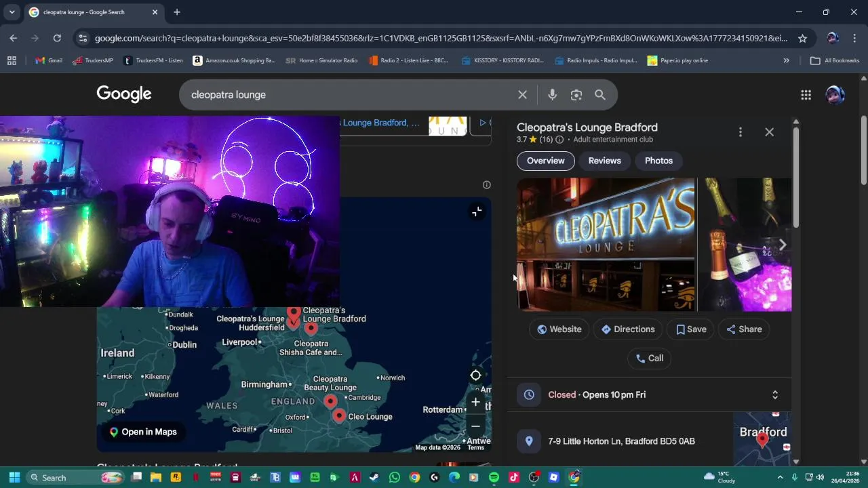Open a new browser tab
This screenshot has width=868, height=488.
pos(176,12)
